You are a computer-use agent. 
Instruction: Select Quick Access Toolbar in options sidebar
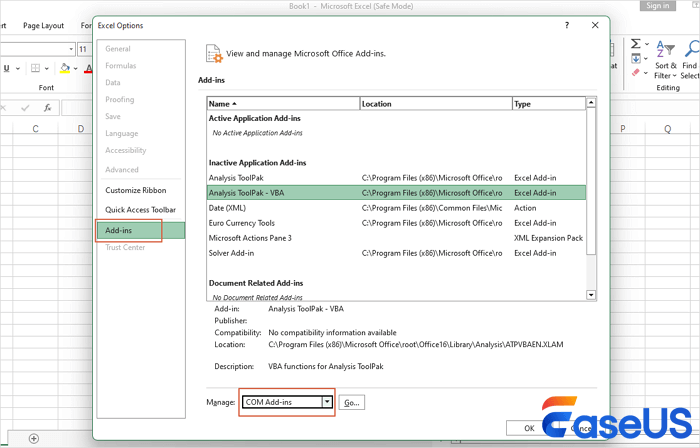coord(141,210)
